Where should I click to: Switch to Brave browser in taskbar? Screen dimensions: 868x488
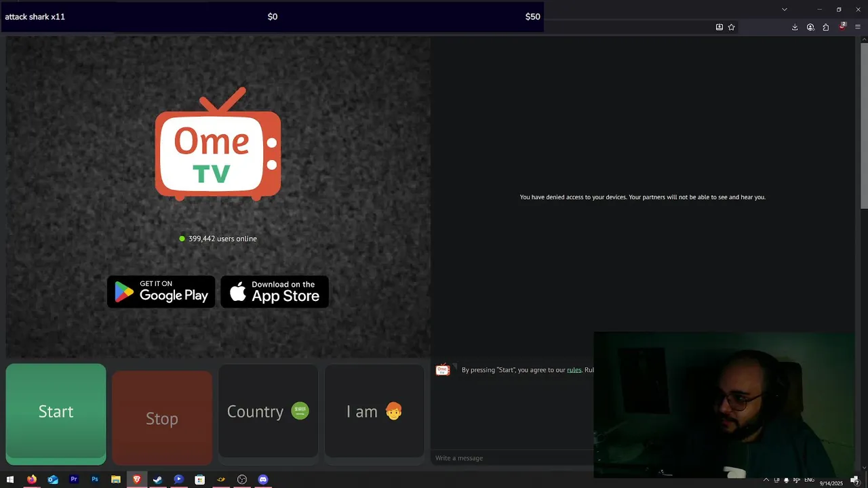pos(137,480)
